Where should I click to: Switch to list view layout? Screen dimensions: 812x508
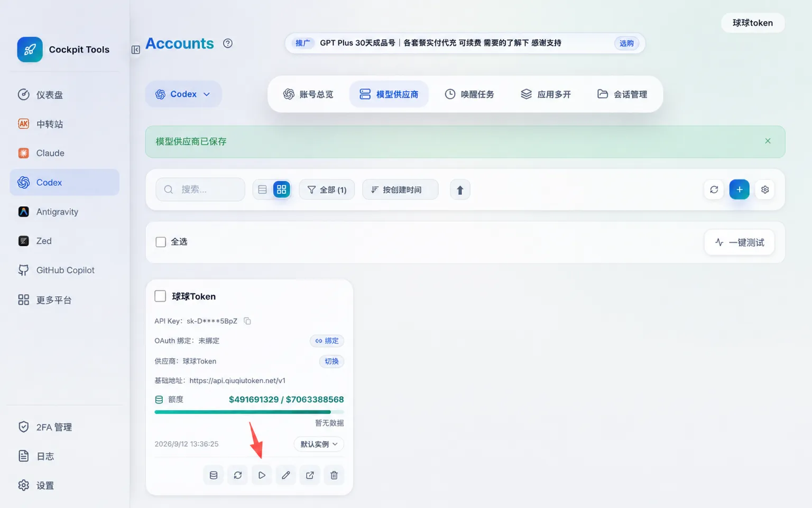(x=262, y=189)
